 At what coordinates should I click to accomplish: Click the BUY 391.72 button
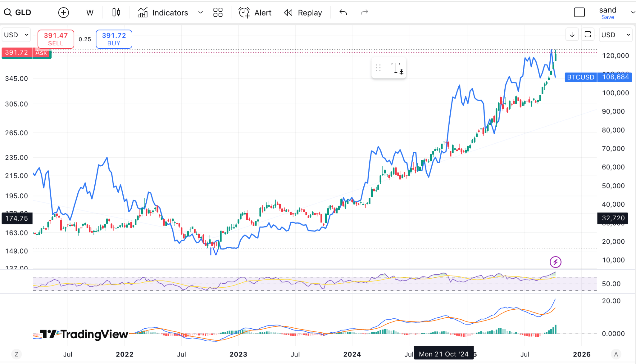pos(114,39)
